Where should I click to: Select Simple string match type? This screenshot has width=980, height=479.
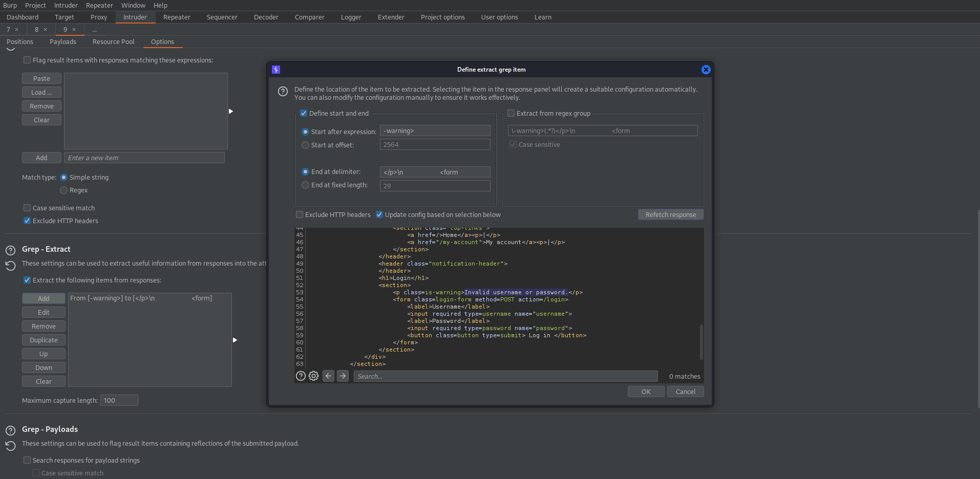tap(64, 177)
